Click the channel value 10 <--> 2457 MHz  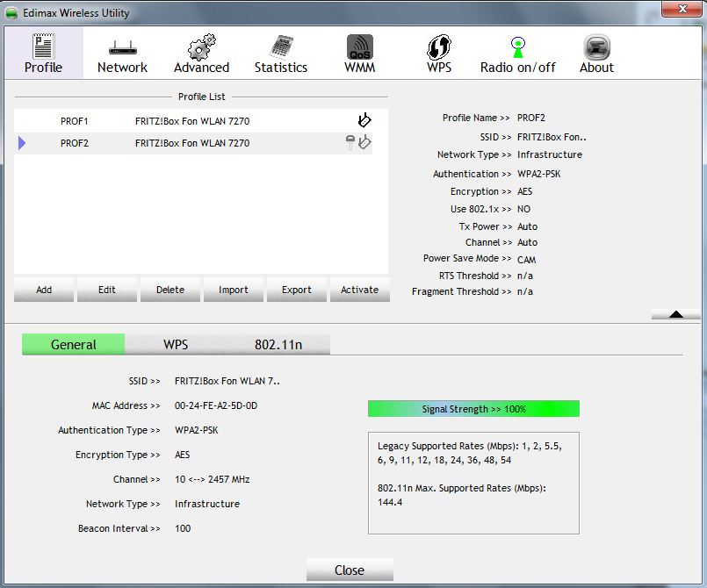(212, 479)
